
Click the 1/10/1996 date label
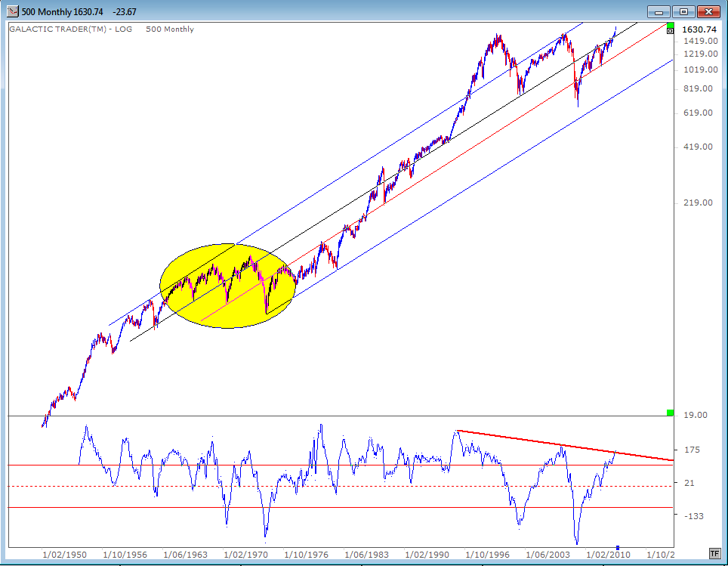coord(487,555)
